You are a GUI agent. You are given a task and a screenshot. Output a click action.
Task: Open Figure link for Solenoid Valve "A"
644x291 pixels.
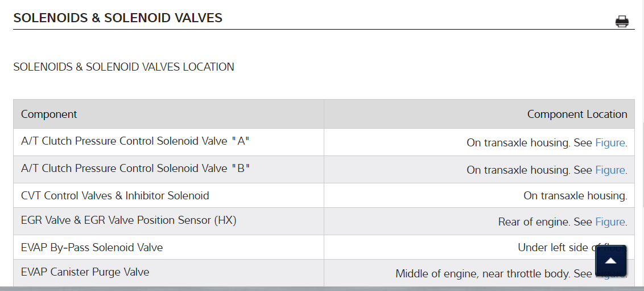(610, 142)
